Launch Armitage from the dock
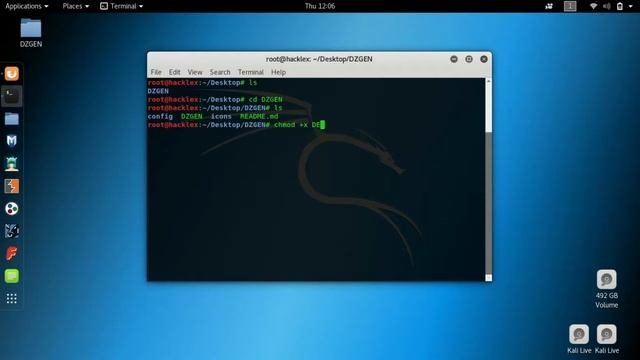 click(11, 164)
